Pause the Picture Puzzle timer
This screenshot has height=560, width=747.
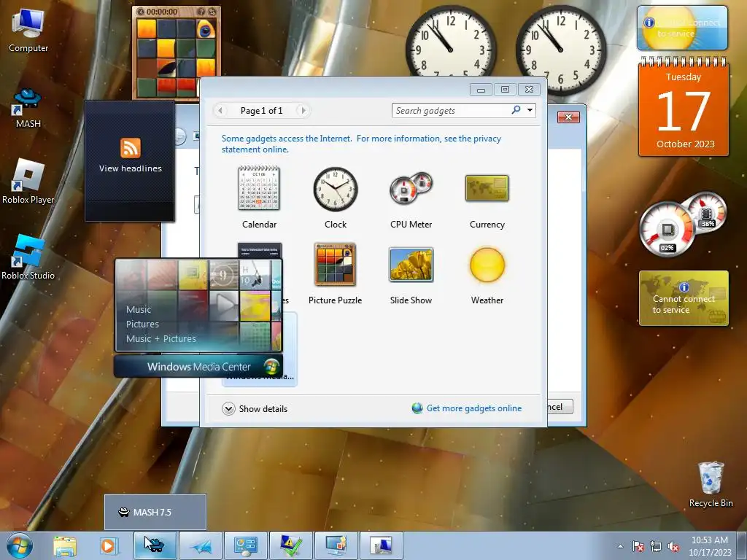pyautogui.click(x=140, y=12)
